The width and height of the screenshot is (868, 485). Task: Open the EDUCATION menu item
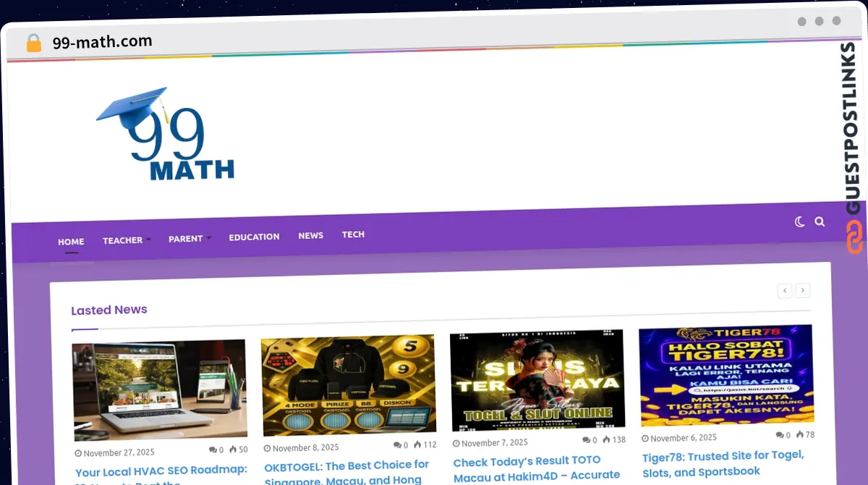(254, 237)
